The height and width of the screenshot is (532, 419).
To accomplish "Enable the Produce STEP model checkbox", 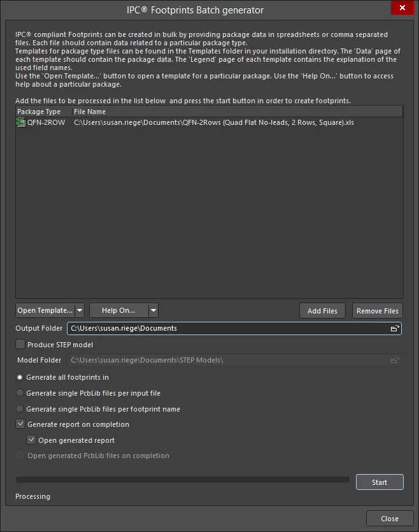I will pos(20,345).
